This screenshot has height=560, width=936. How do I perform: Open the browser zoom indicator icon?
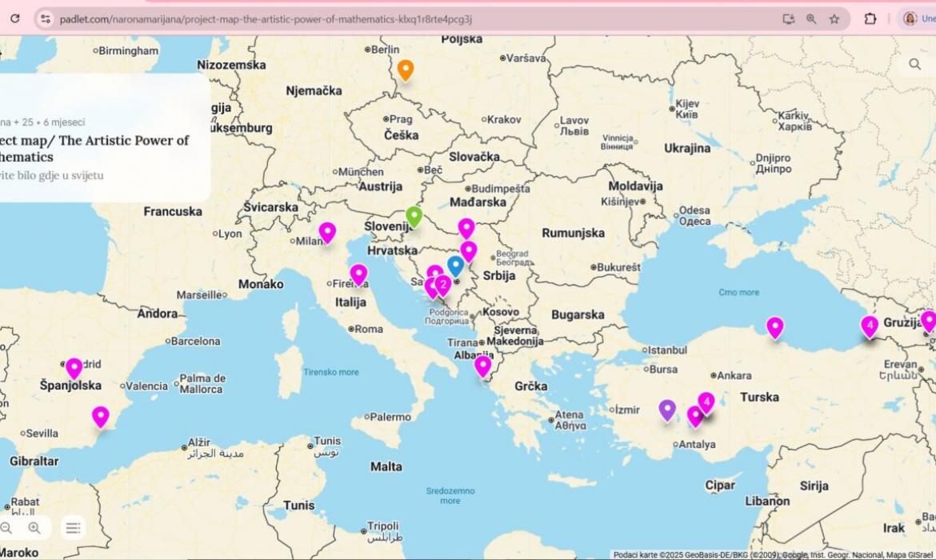point(811,18)
